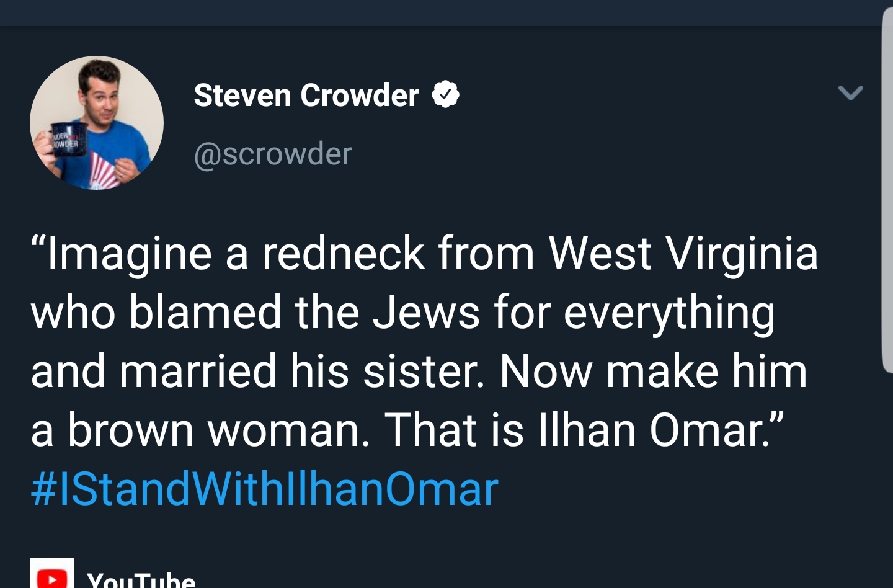Open the @scrowder handle
The height and width of the screenshot is (588, 893).
(273, 153)
